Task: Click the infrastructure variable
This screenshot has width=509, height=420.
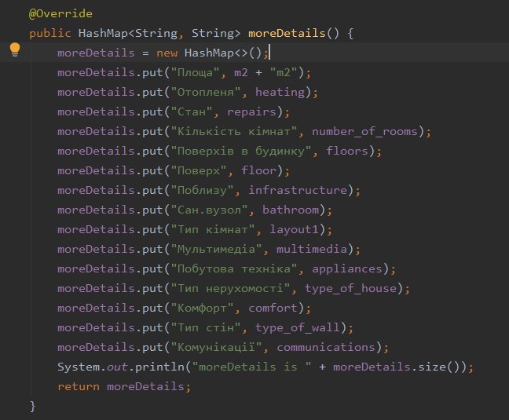Action: click(298, 190)
